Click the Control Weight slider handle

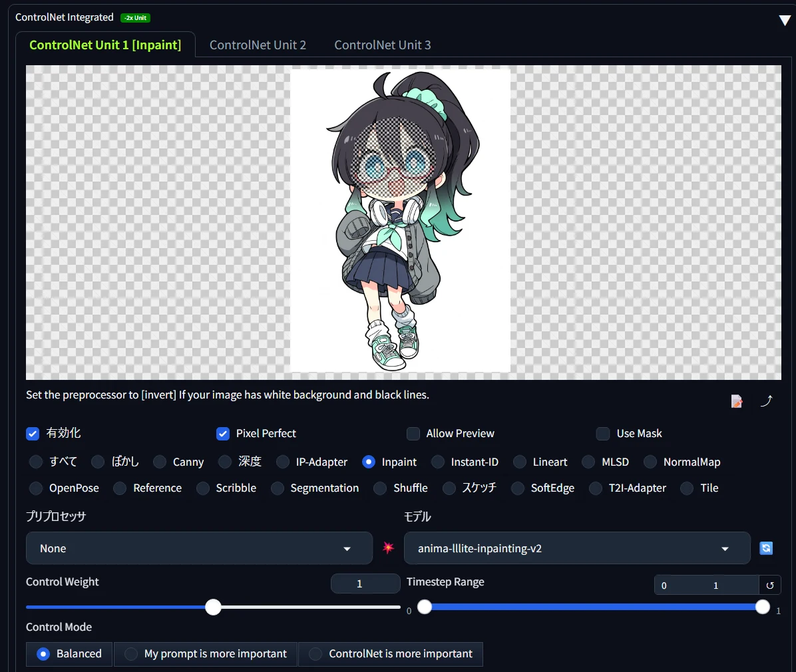213,607
